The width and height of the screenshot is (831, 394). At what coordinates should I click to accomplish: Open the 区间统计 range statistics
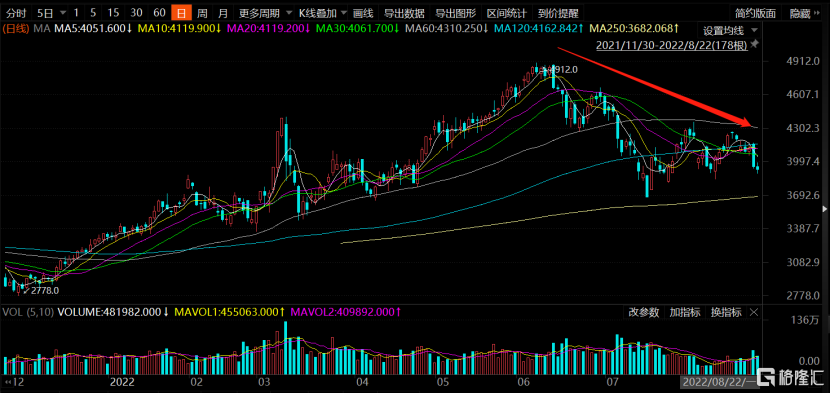(506, 13)
